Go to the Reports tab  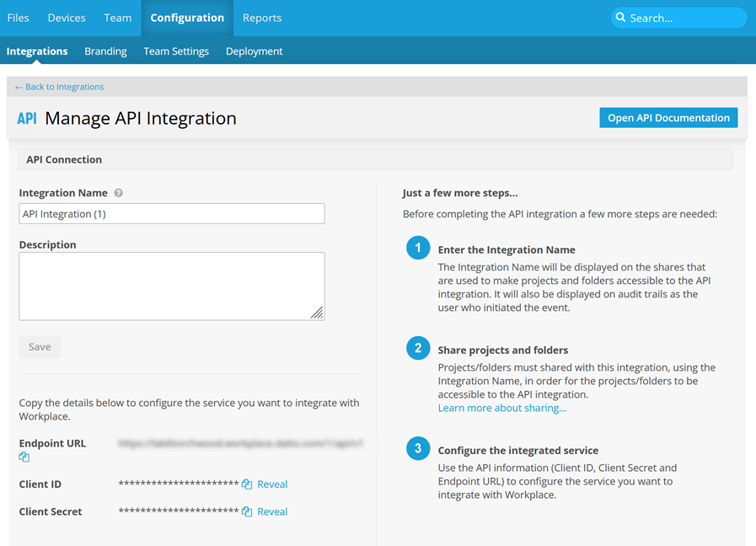pyautogui.click(x=262, y=18)
